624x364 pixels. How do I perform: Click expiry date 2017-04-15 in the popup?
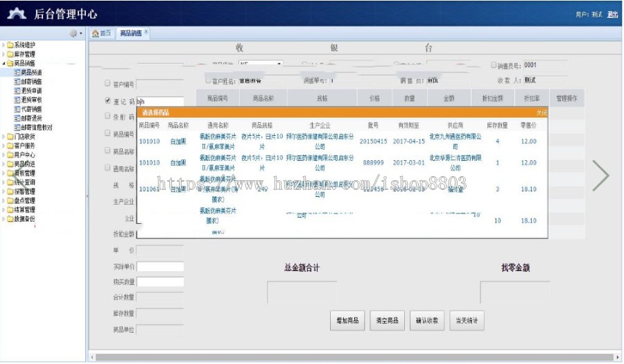(x=408, y=141)
